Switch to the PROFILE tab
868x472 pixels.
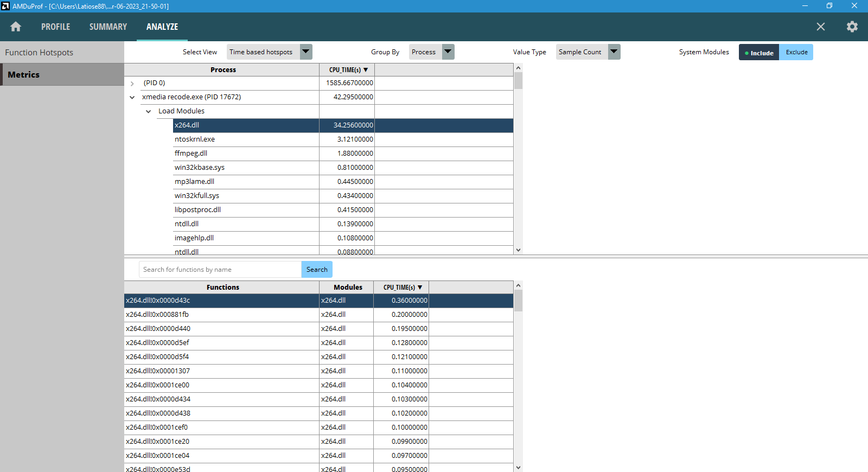point(55,27)
